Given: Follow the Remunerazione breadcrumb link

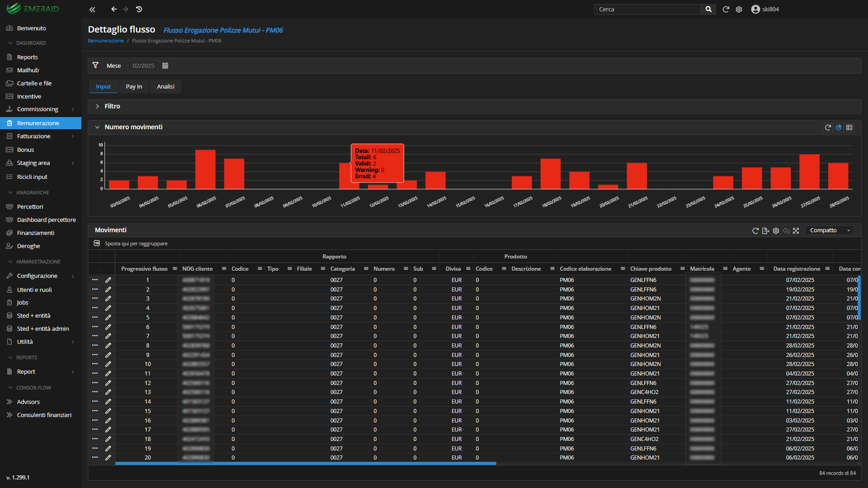Looking at the screenshot, I should (x=105, y=41).
